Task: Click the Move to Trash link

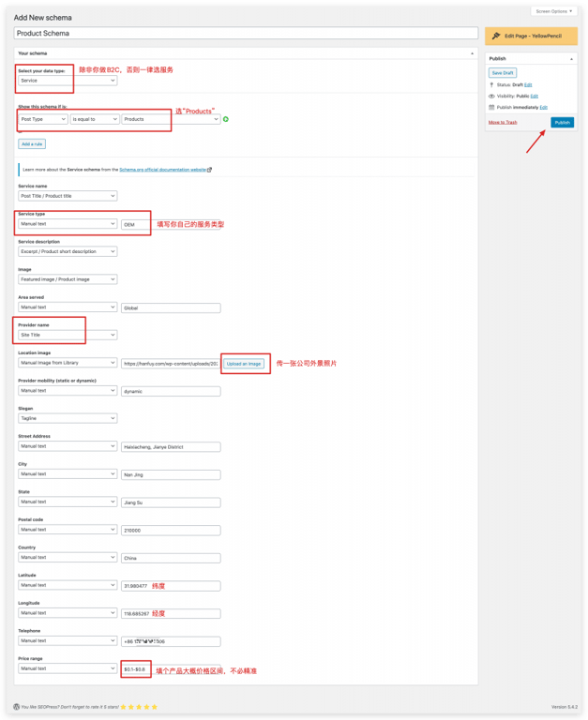Action: pyautogui.click(x=503, y=123)
